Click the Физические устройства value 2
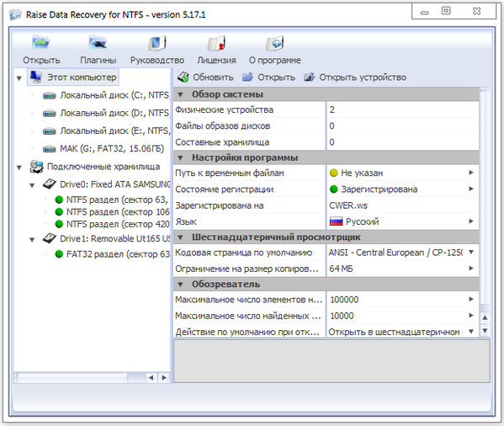This screenshot has height=426, width=504. pyautogui.click(x=332, y=109)
